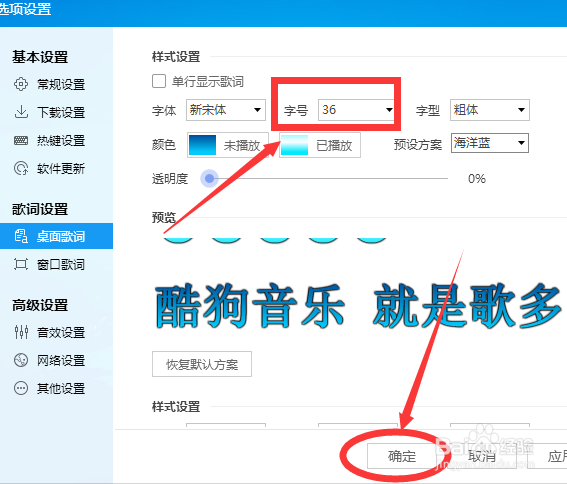
Task: Open the 字号 size dropdown showing 36
Action: (356, 110)
